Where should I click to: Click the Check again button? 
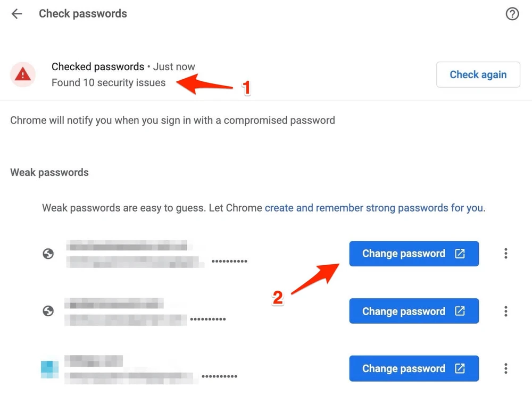click(478, 74)
